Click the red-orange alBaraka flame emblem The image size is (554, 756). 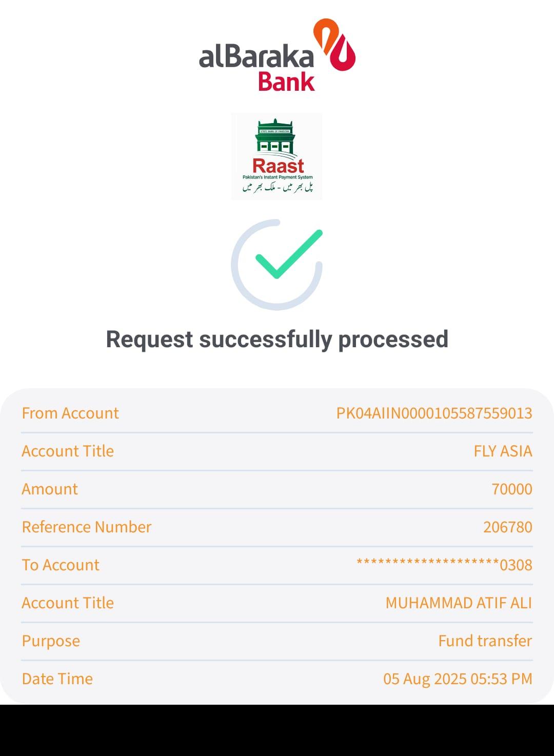coord(335,45)
